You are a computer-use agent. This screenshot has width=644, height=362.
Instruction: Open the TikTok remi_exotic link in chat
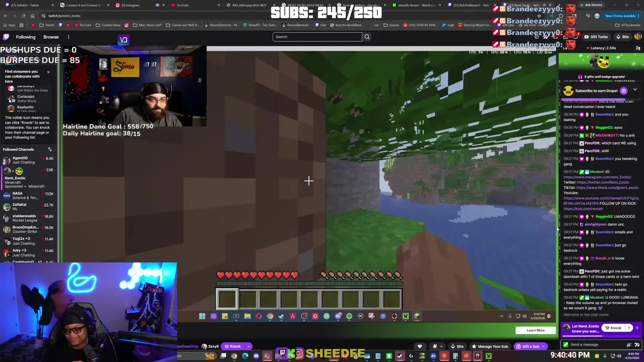(607, 188)
